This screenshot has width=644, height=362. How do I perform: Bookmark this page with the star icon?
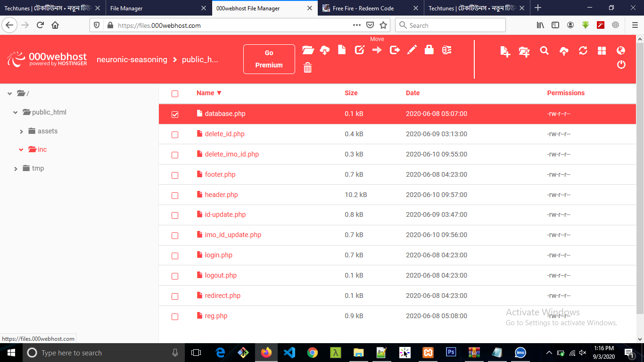[383, 25]
